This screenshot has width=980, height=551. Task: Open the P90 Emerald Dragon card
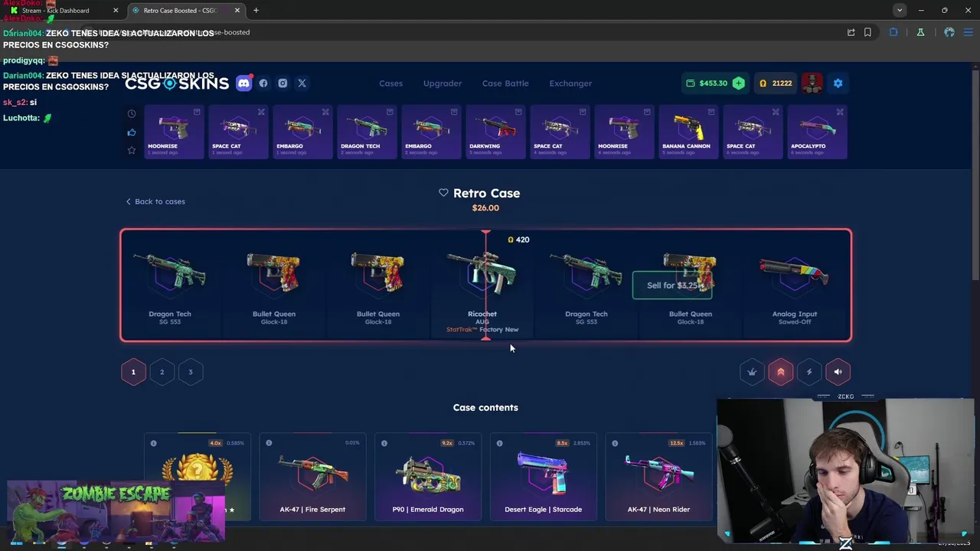(x=428, y=478)
